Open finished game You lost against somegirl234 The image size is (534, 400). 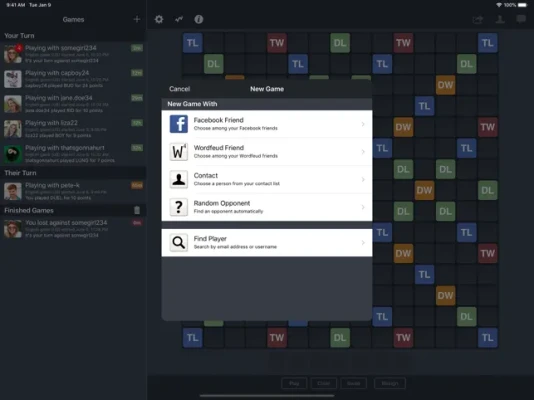[x=73, y=229]
